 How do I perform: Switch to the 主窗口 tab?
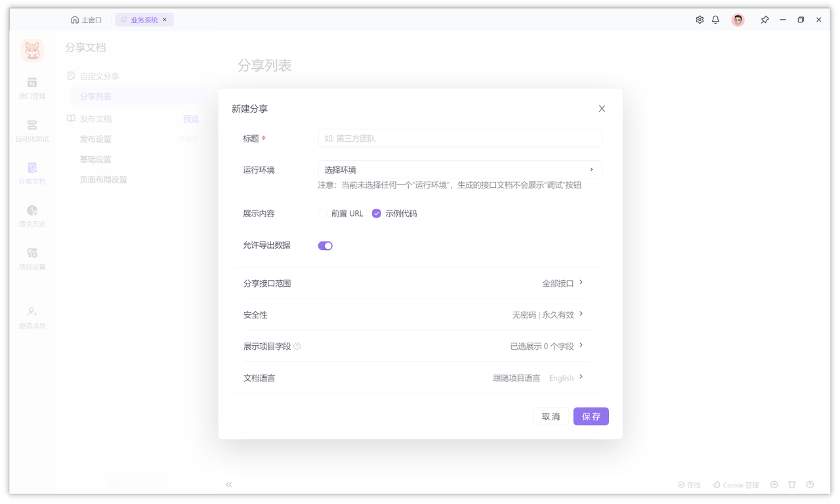[x=86, y=20]
